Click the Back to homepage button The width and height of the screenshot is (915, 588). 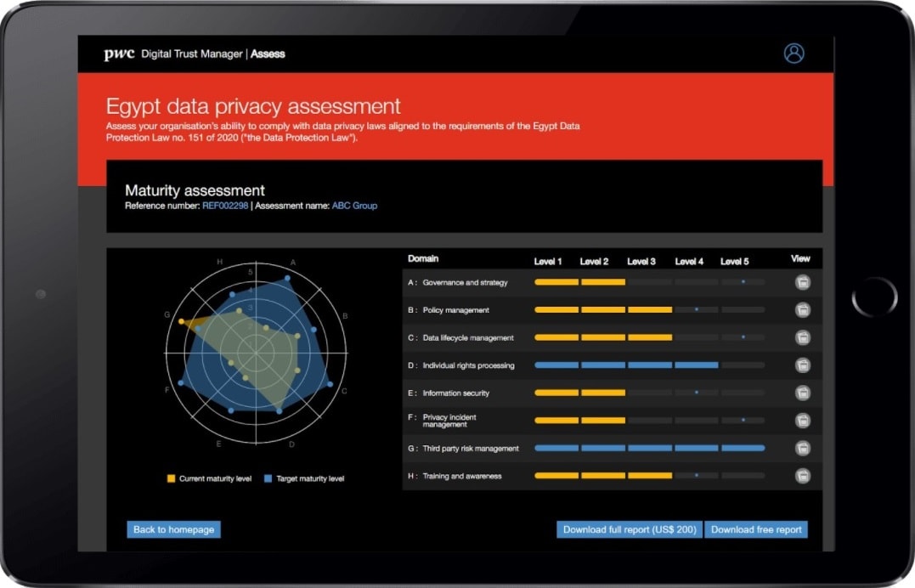(x=174, y=529)
